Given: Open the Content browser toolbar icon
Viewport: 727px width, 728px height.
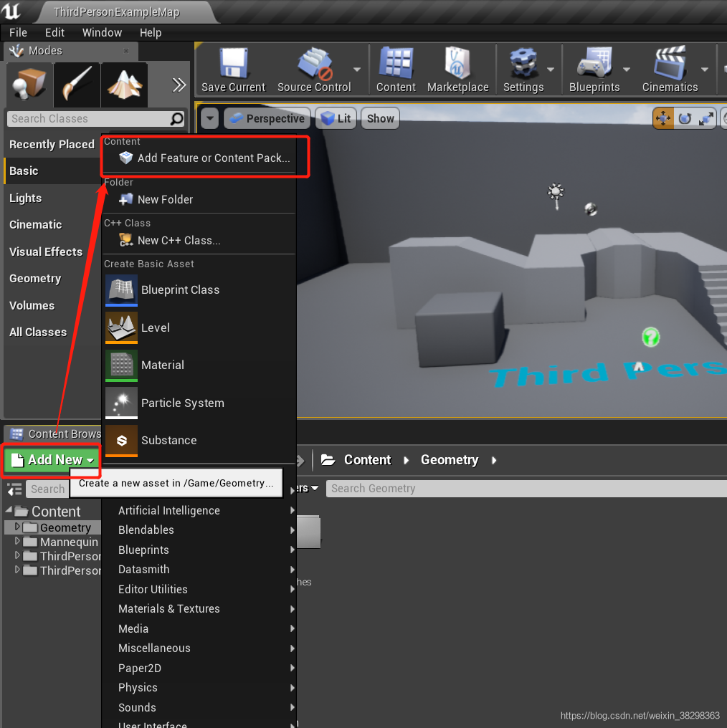Looking at the screenshot, I should click(396, 63).
